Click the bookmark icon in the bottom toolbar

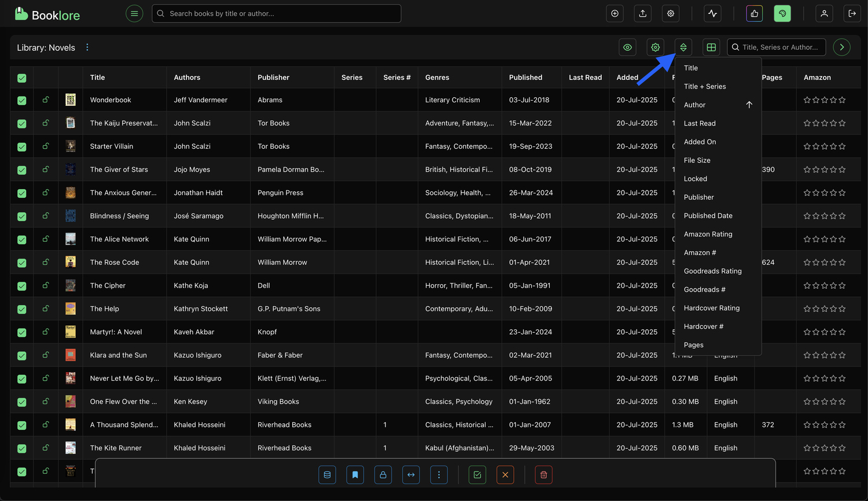tap(355, 475)
